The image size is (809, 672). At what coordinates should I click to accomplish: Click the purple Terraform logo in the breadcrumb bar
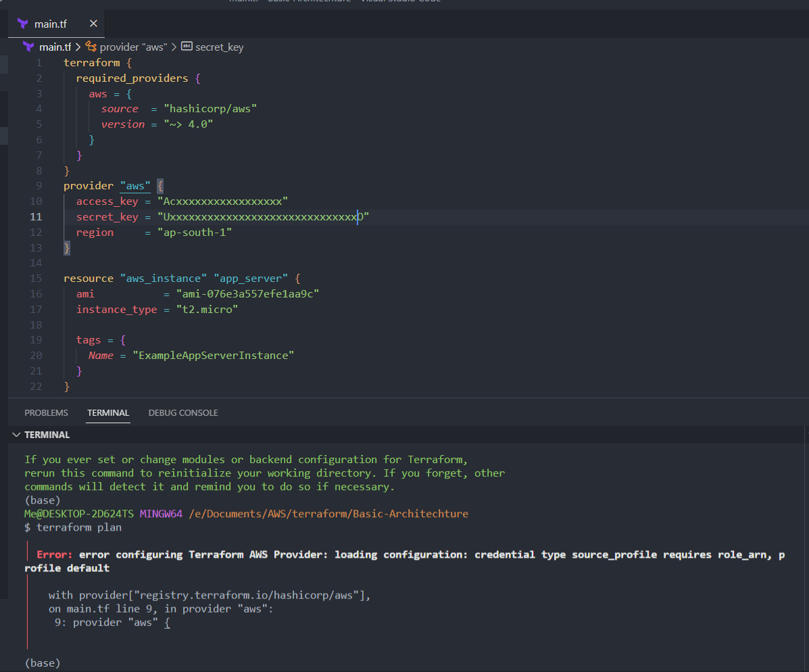pyautogui.click(x=27, y=47)
